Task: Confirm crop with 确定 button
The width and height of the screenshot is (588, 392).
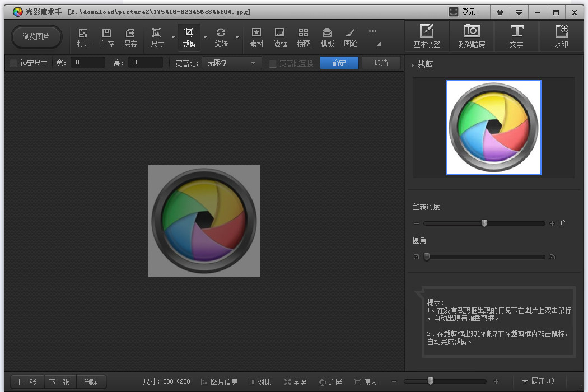Action: tap(339, 63)
